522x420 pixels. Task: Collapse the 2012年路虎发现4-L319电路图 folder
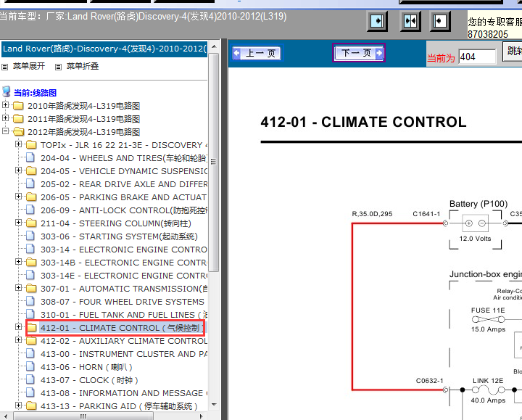[5, 131]
